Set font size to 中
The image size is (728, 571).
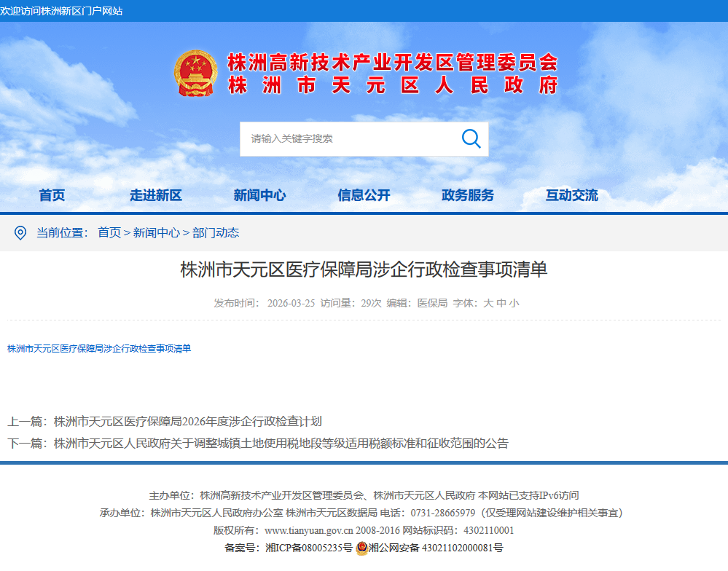click(x=501, y=303)
